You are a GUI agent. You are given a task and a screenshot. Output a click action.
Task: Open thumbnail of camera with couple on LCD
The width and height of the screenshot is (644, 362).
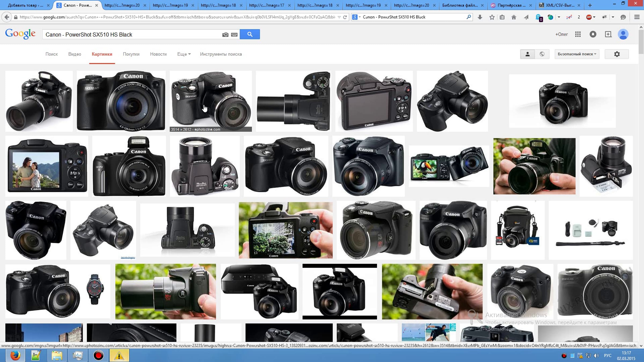(47, 166)
